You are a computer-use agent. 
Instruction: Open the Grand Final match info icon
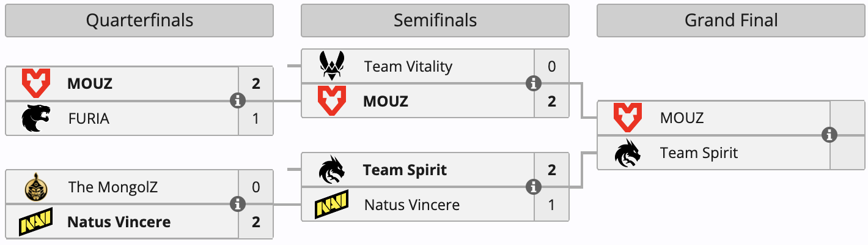(829, 135)
